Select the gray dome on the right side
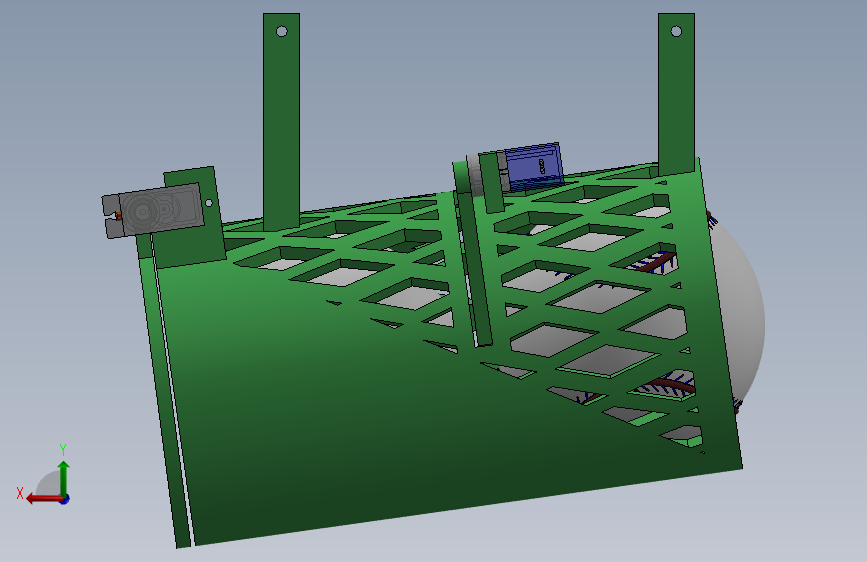867x562 pixels. tap(741, 315)
